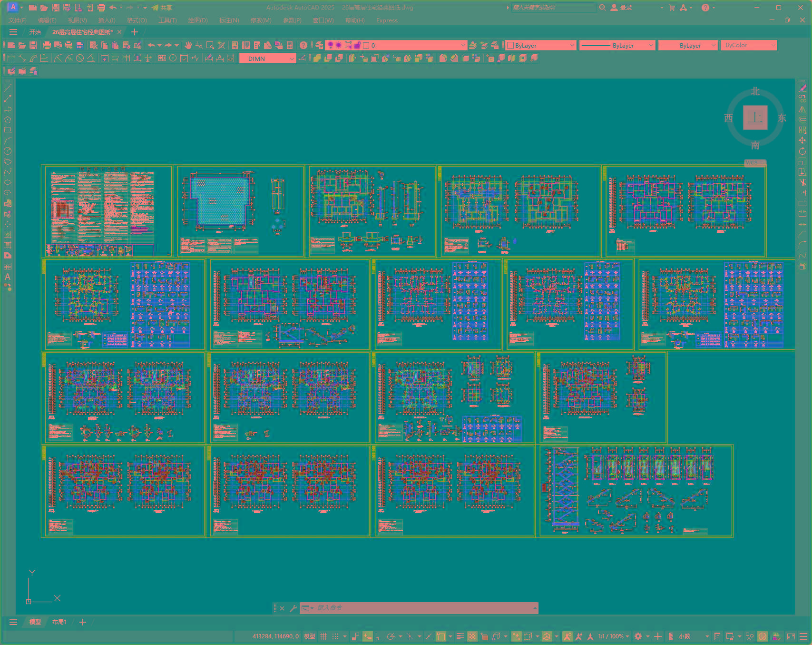Open the Express menu
This screenshot has width=812, height=645.
(387, 20)
